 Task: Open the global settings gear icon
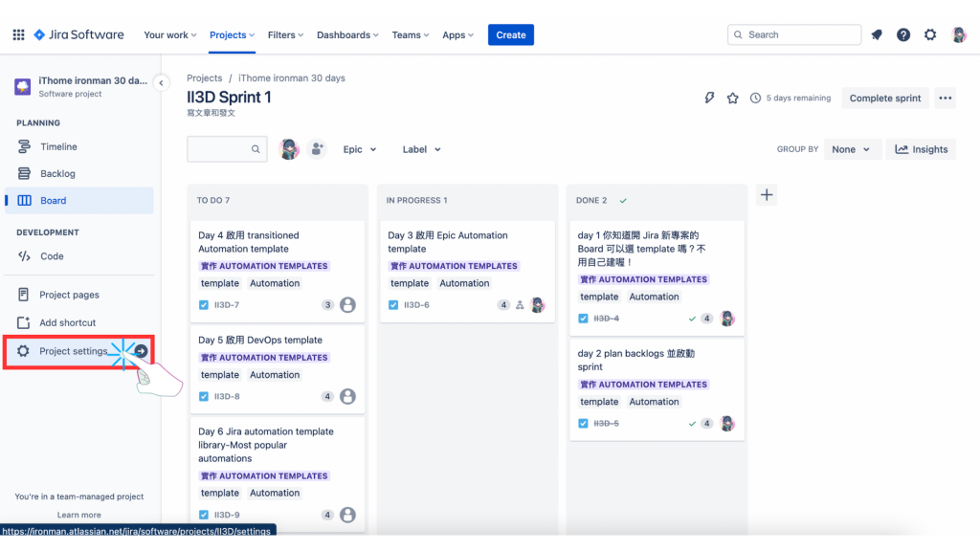click(930, 35)
